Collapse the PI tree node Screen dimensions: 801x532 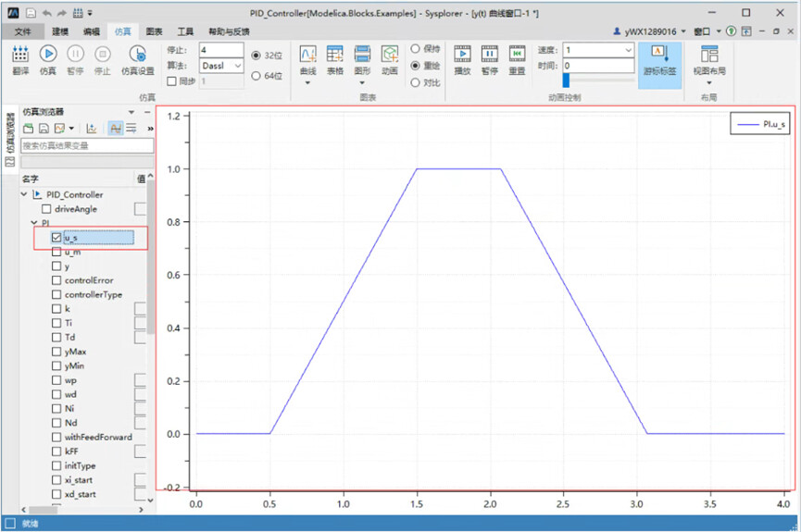[34, 223]
